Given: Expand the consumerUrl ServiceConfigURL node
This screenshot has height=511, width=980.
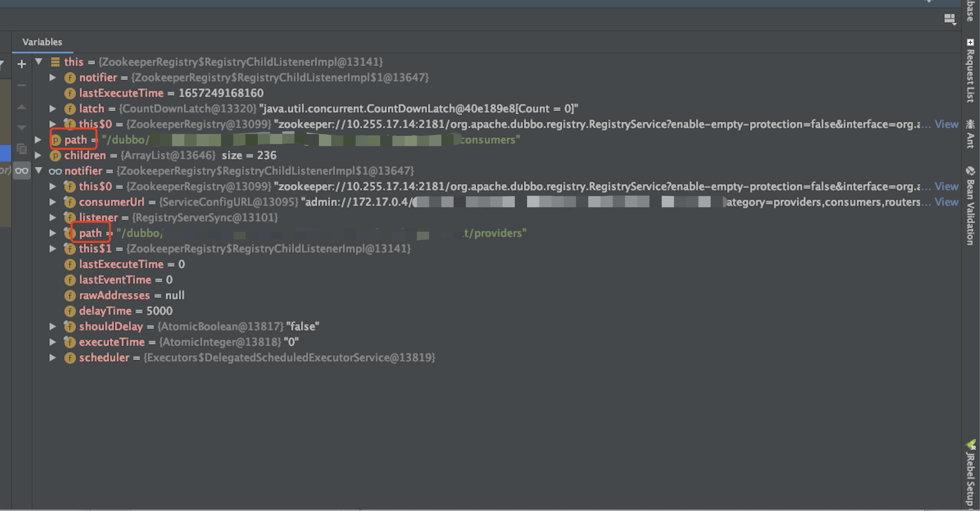Looking at the screenshot, I should tap(52, 202).
